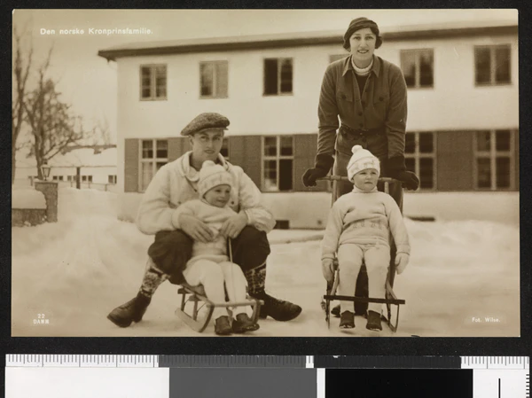Click the "Fot. Wilse" photographer credit

[486, 319]
